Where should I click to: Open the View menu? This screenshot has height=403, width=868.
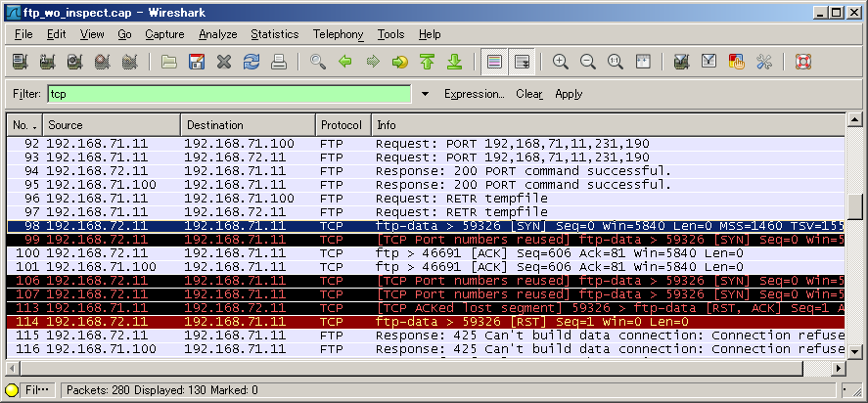pyautogui.click(x=92, y=34)
